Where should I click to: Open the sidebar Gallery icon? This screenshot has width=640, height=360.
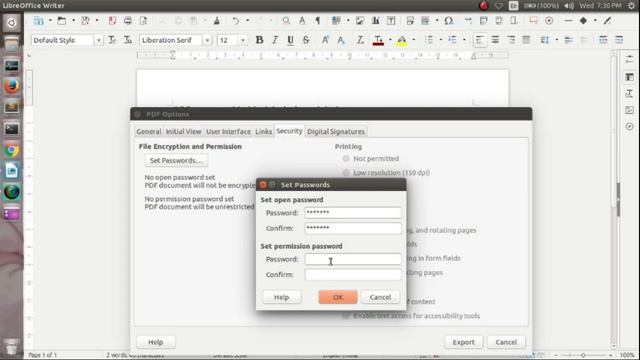(x=629, y=110)
